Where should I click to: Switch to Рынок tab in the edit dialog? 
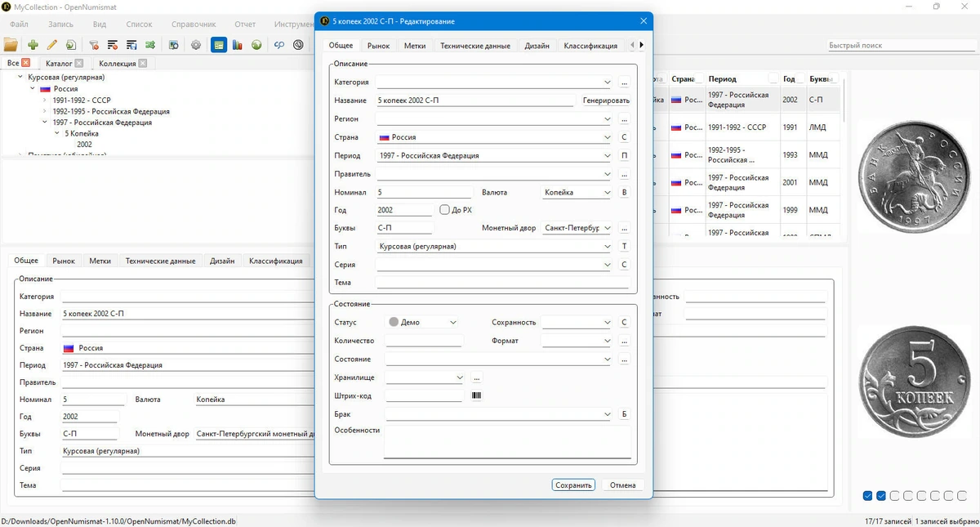point(378,46)
